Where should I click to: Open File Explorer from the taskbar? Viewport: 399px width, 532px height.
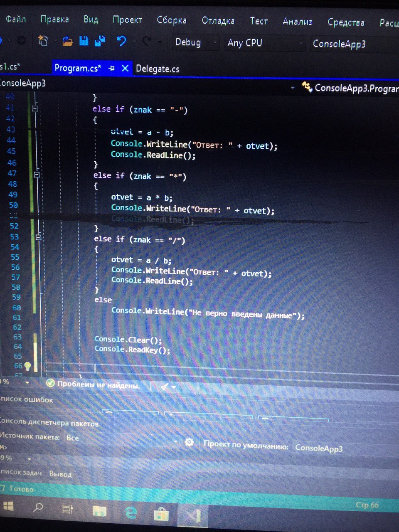coord(99,511)
